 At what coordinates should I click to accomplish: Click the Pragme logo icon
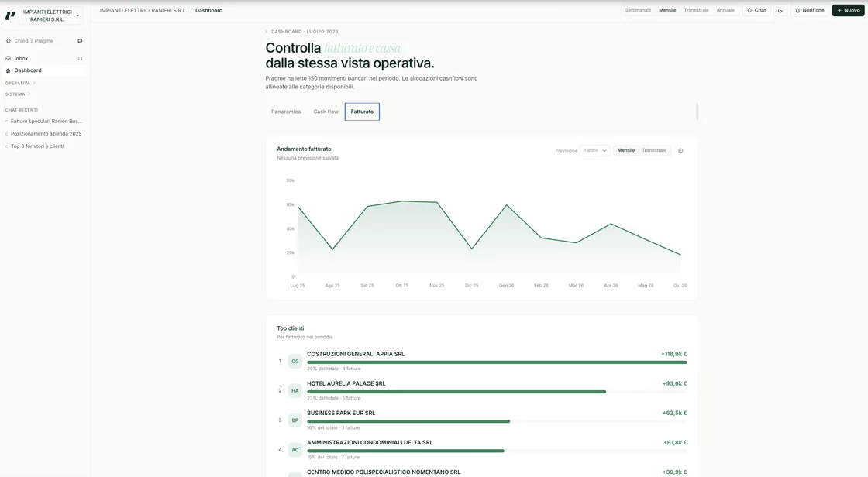10,15
